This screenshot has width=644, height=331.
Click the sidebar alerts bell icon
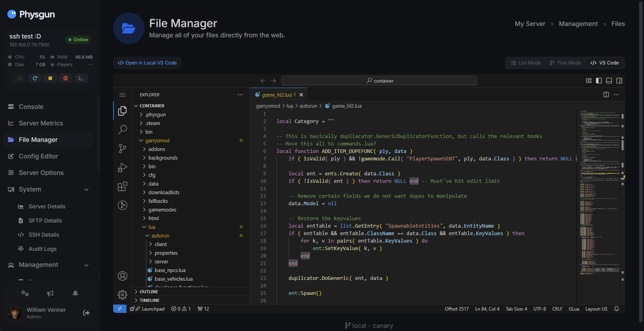pyautogui.click(x=75, y=293)
